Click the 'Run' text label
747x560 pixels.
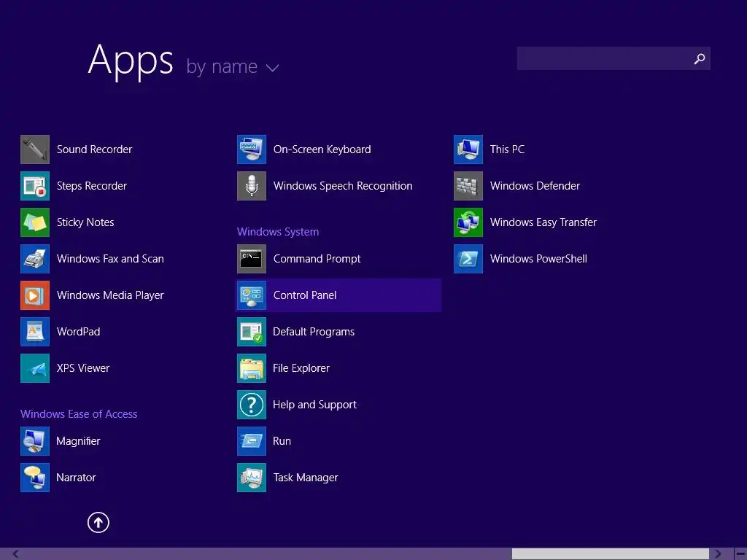(282, 441)
